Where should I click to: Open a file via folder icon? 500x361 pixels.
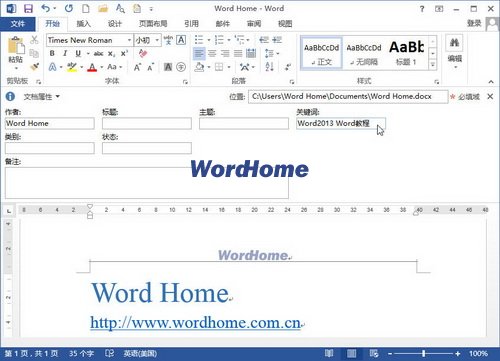coord(103,9)
